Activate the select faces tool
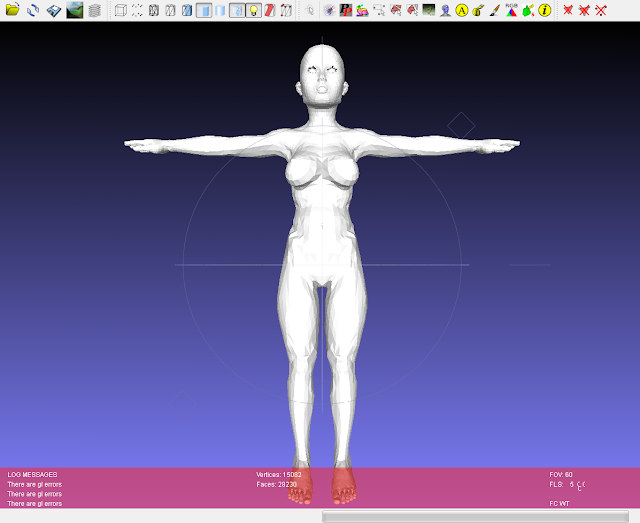640x523 pixels. [396, 10]
